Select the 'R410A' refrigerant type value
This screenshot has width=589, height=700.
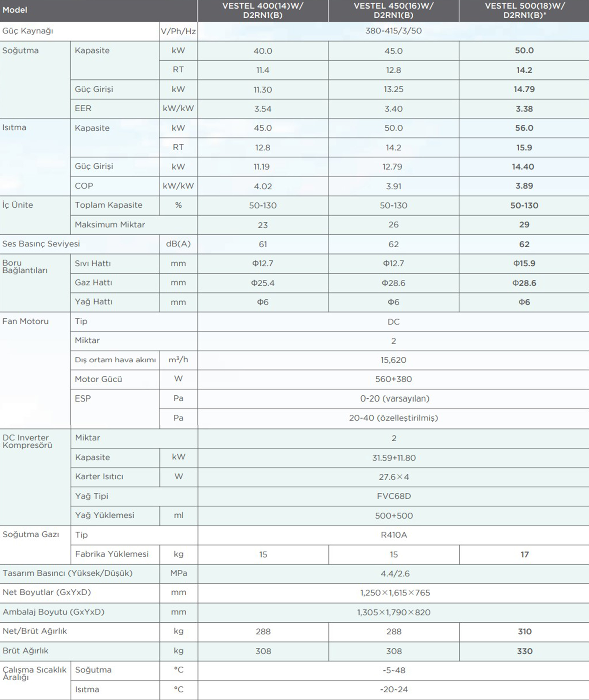point(394,535)
